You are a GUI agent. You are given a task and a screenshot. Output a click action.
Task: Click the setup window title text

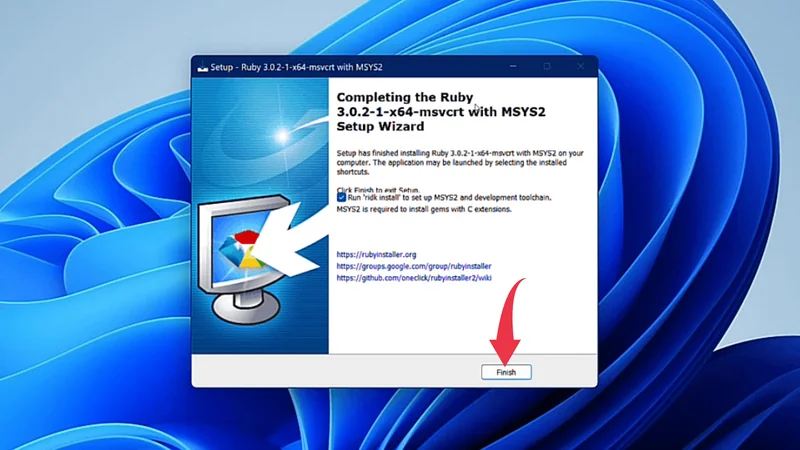[296, 67]
